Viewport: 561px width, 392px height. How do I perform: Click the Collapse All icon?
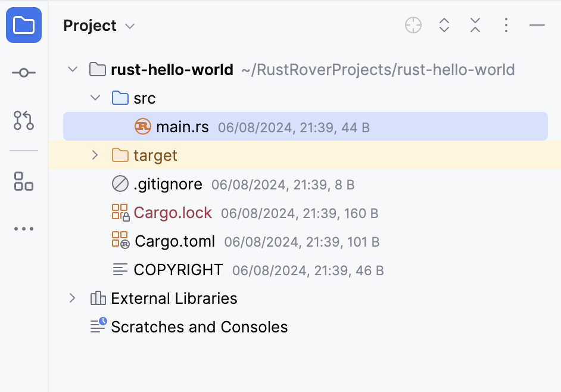coord(475,25)
